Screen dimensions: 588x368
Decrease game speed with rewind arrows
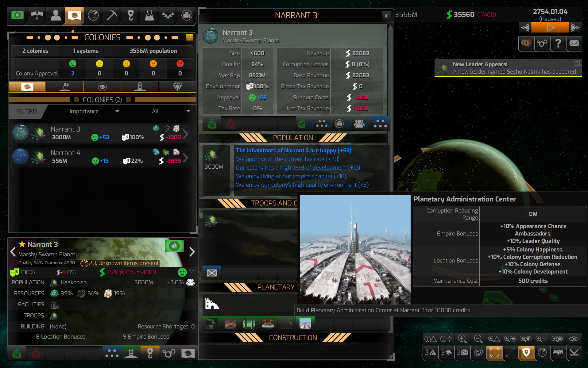(x=525, y=28)
